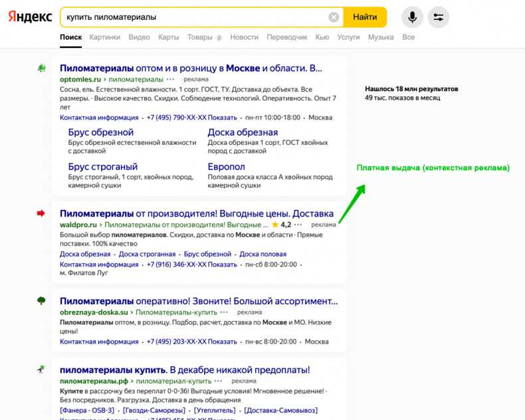Start voice search with the microphone icon
Viewport: 525px width, 420px height.
click(x=412, y=17)
